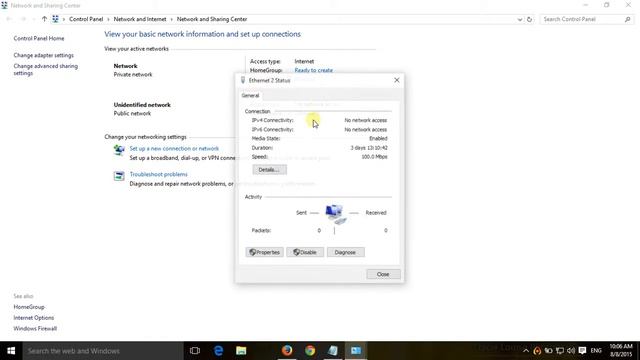Open the taskbar clock and date
The width and height of the screenshot is (640, 360).
621,351
